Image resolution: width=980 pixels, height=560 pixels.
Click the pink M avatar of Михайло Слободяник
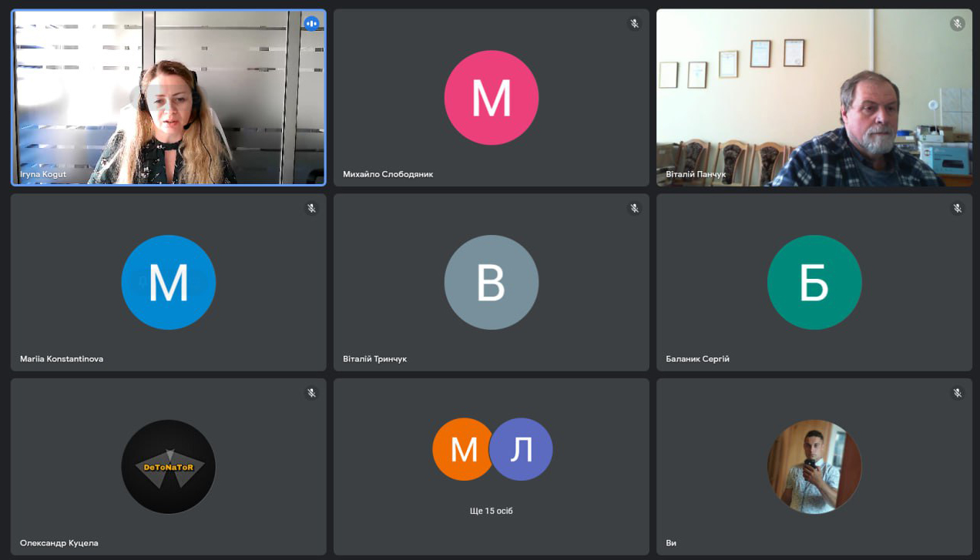coord(491,98)
